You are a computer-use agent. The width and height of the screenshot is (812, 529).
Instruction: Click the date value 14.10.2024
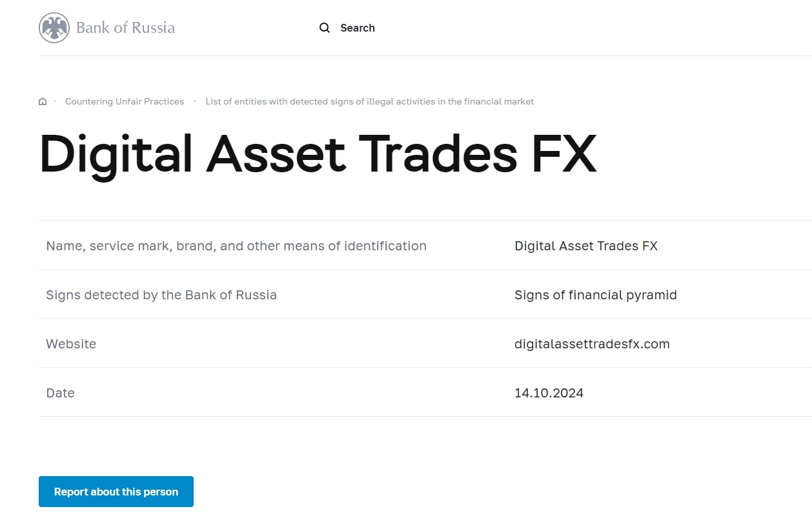click(x=549, y=393)
